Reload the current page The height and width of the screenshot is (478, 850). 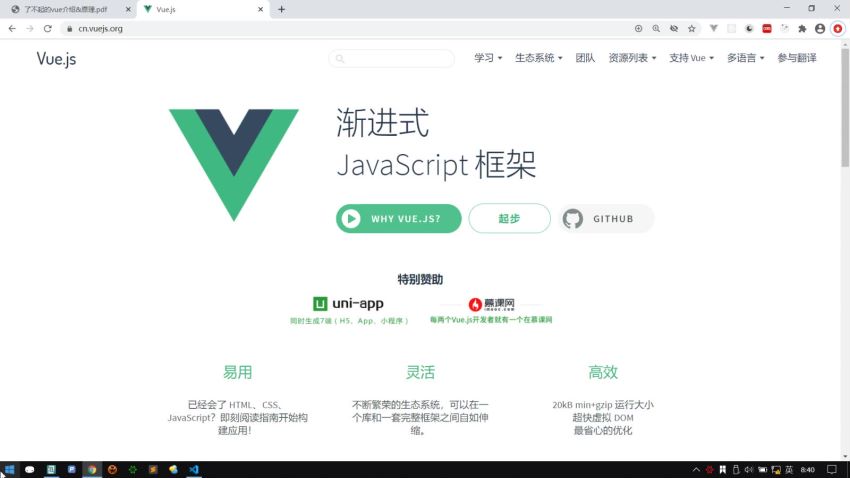tap(48, 29)
